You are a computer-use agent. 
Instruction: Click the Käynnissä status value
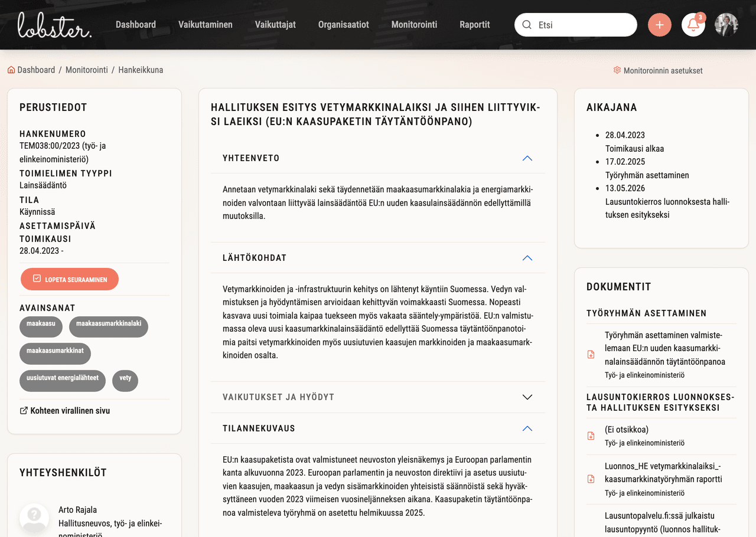click(37, 212)
